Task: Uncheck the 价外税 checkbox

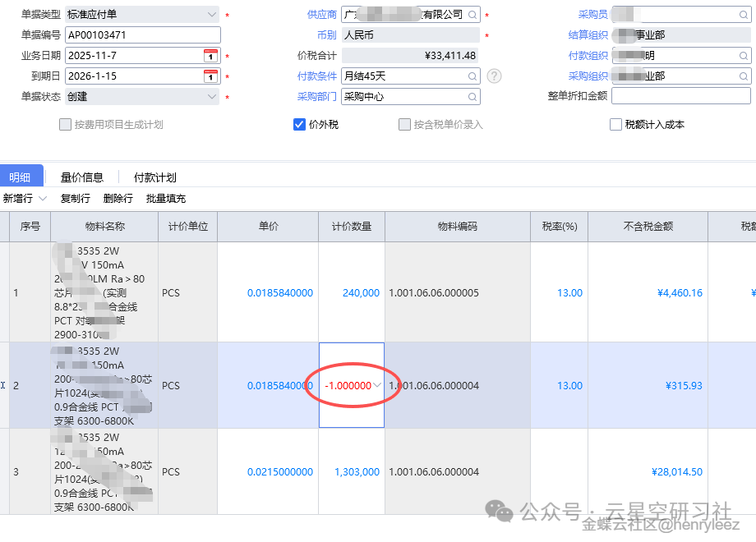Action: pyautogui.click(x=300, y=125)
